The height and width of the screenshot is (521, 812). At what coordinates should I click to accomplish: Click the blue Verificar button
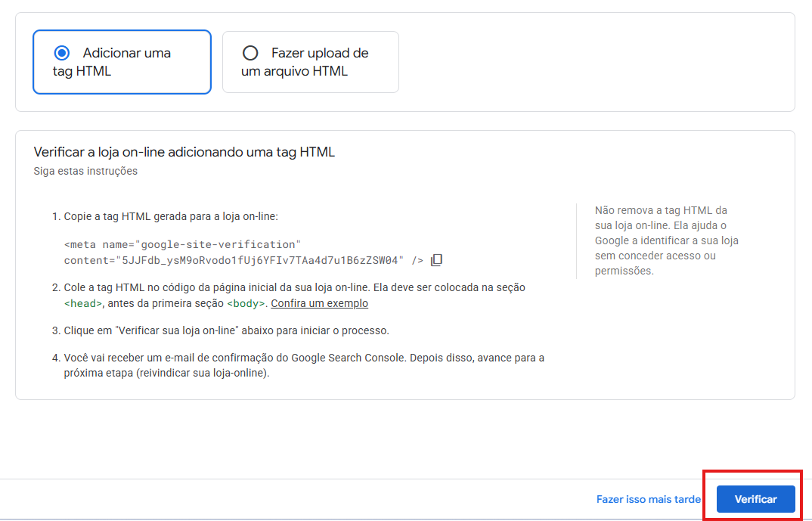(755, 499)
